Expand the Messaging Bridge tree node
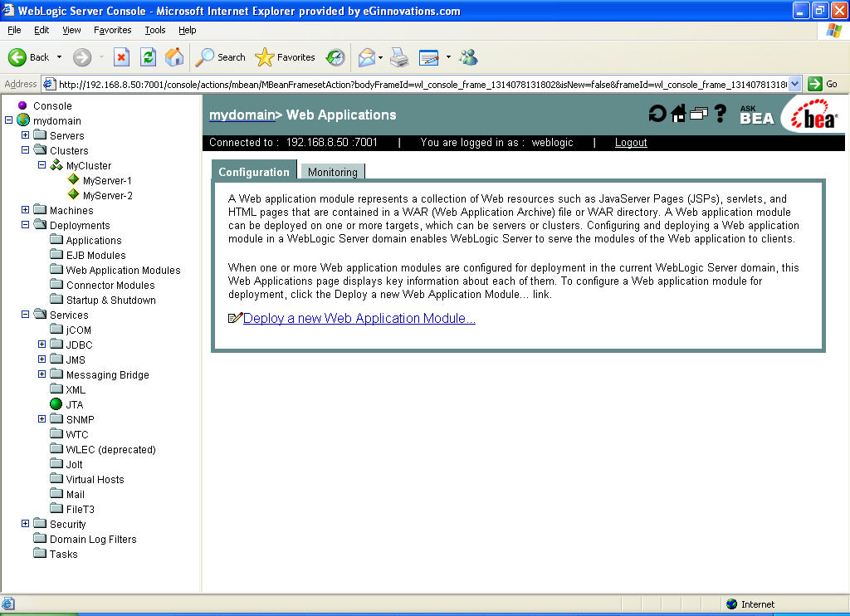Viewport: 850px width, 616px height. coord(42,374)
